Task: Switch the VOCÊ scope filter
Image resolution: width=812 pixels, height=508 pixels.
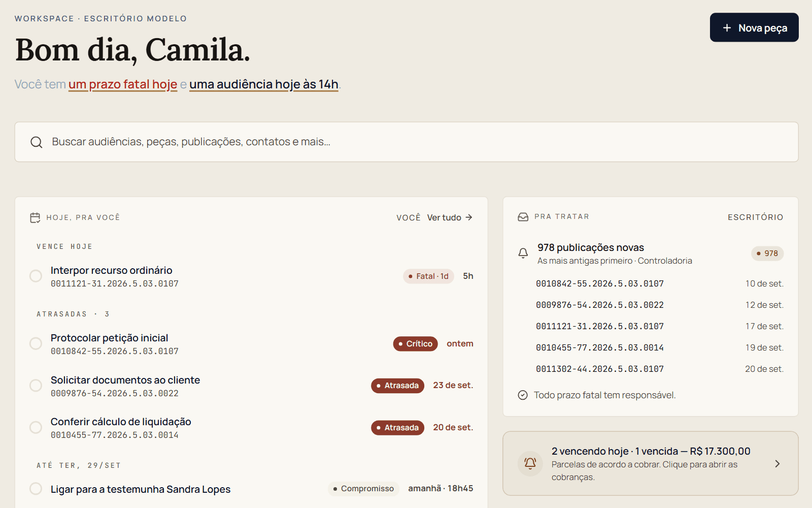Action: pyautogui.click(x=409, y=217)
